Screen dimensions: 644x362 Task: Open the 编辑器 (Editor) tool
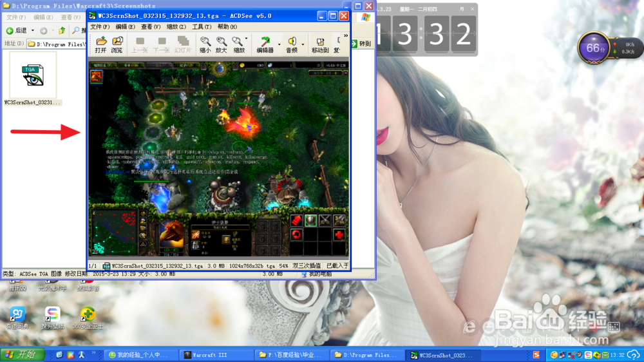click(x=265, y=44)
